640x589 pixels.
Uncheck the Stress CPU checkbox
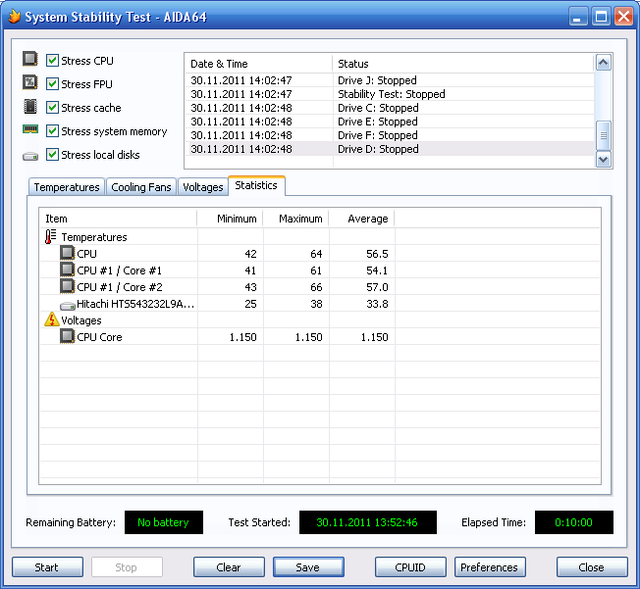pyautogui.click(x=52, y=61)
